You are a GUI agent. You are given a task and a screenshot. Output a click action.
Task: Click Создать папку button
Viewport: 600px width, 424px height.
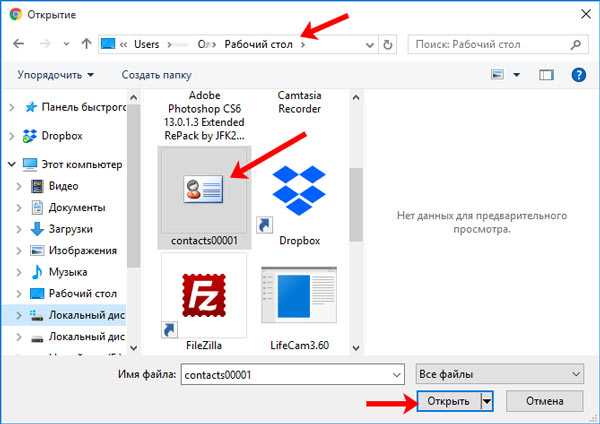click(157, 75)
